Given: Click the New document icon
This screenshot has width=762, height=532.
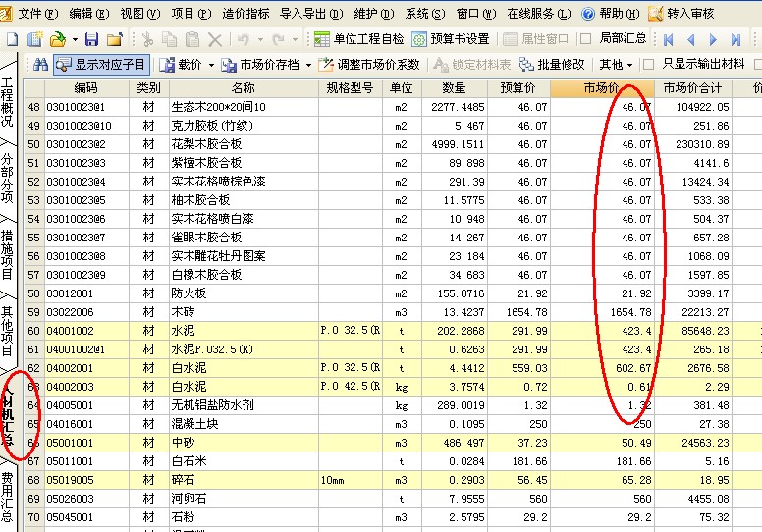Looking at the screenshot, I should click(12, 39).
